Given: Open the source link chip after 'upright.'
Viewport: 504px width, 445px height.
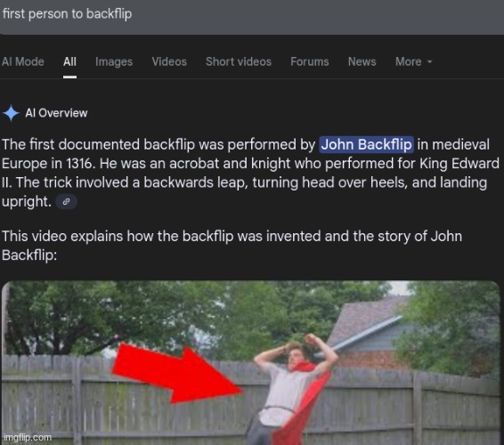Looking at the screenshot, I should (66, 202).
